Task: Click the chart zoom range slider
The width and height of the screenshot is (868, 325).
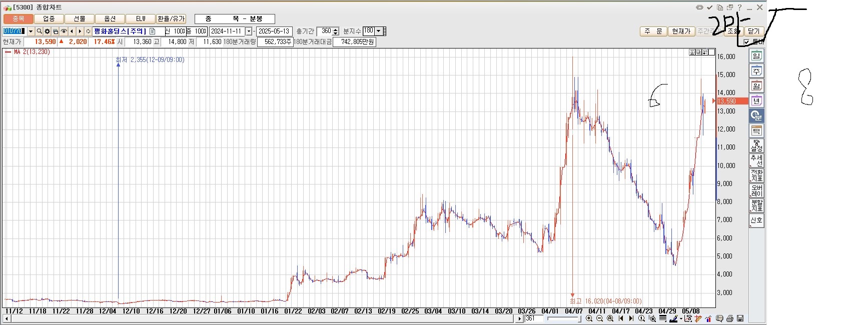Action: [x=563, y=318]
